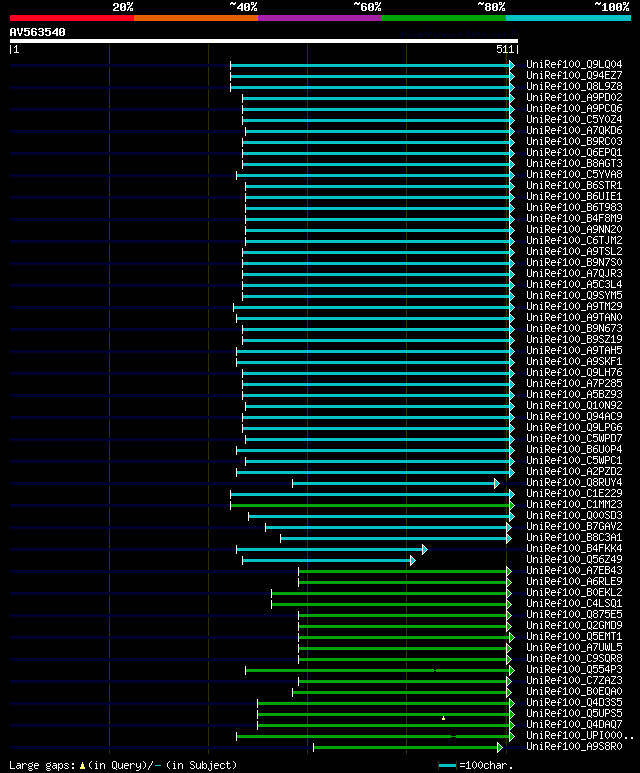Click the UniRef100_C9SQR8 label
640x773 pixels.
pos(574,659)
